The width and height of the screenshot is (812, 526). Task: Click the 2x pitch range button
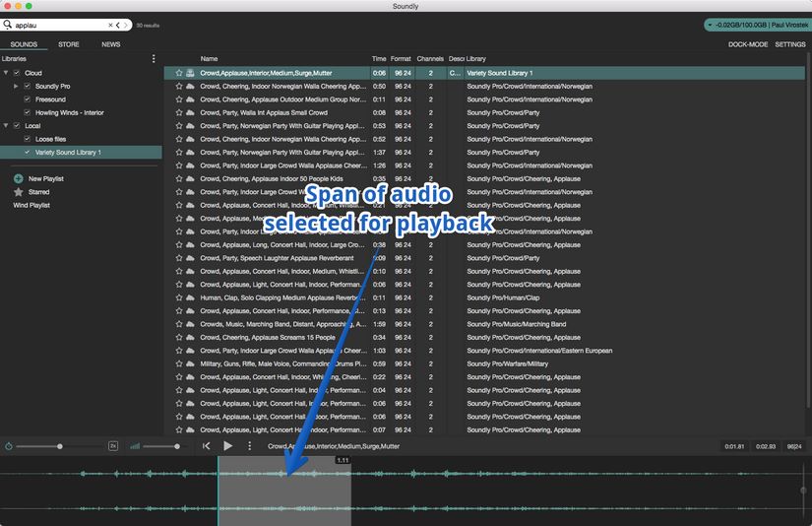coord(113,446)
